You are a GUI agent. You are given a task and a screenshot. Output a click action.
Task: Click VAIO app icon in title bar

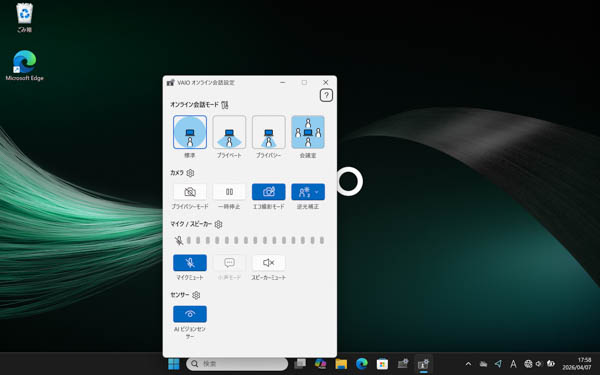(170, 83)
